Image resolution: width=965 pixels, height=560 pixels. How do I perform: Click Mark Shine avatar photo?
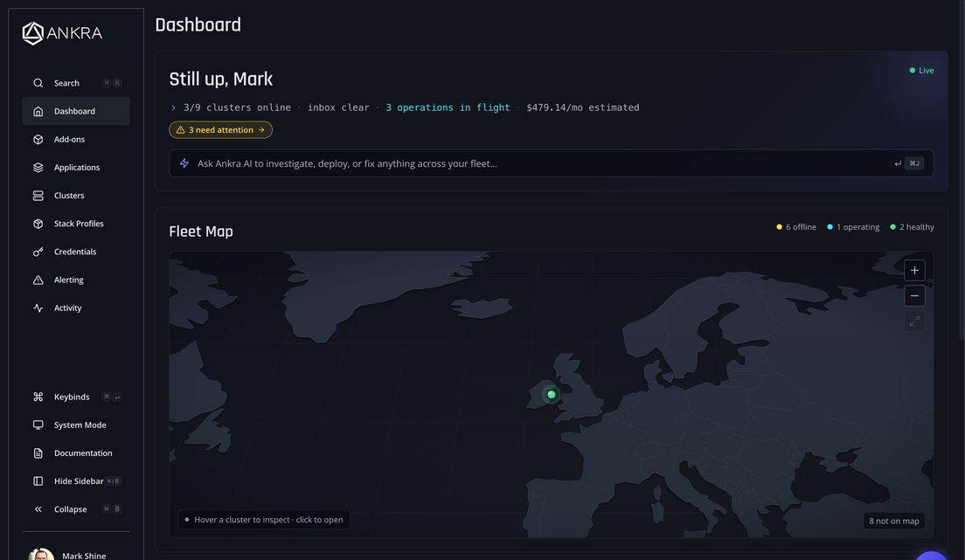pos(41,554)
